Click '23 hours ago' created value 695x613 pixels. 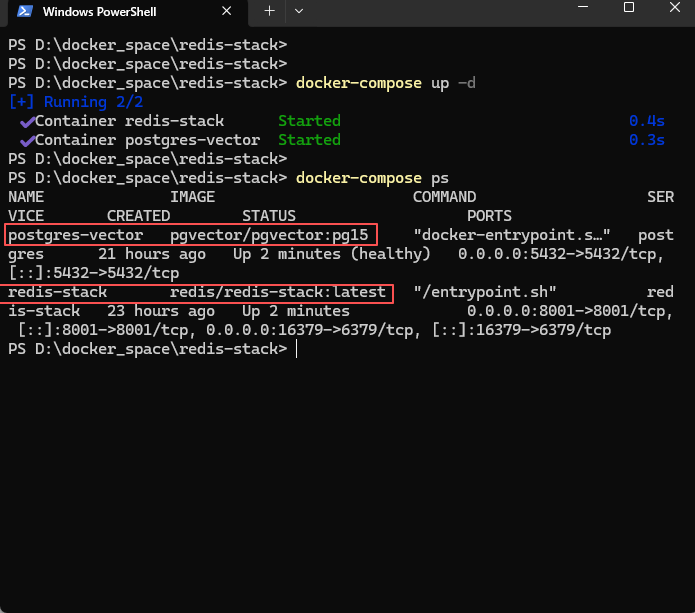point(161,311)
